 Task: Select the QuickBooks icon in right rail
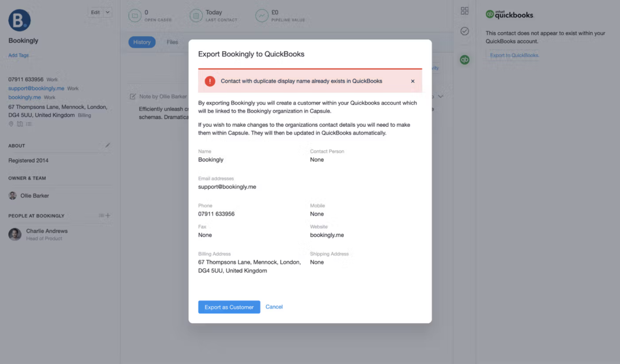[x=465, y=60]
